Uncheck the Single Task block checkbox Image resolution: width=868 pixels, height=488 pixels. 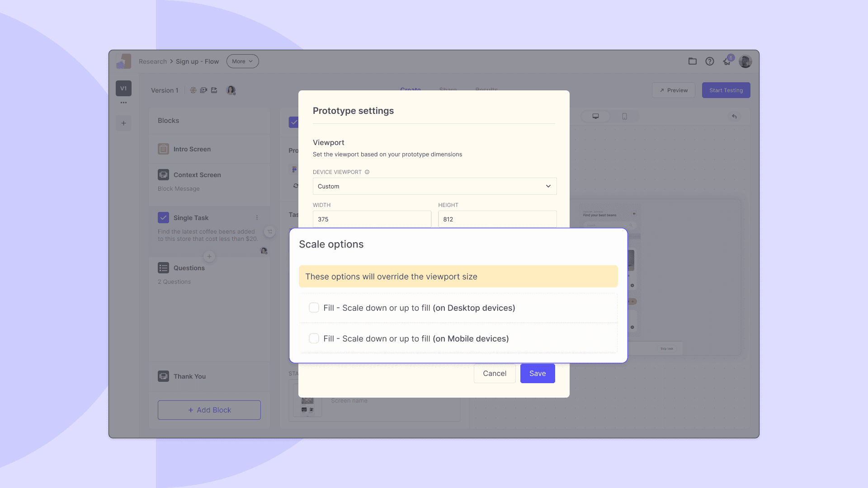click(x=163, y=217)
